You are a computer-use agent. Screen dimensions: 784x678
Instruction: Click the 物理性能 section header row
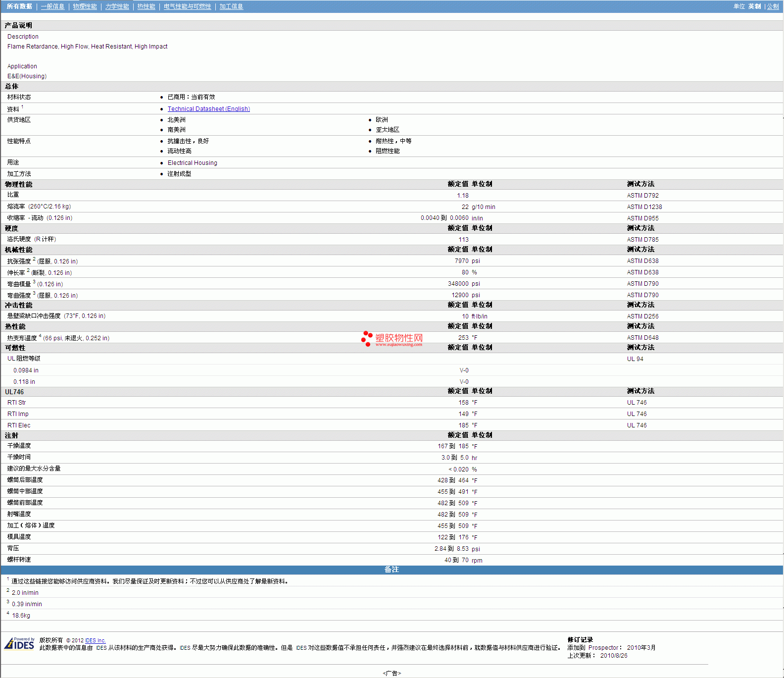pos(19,184)
